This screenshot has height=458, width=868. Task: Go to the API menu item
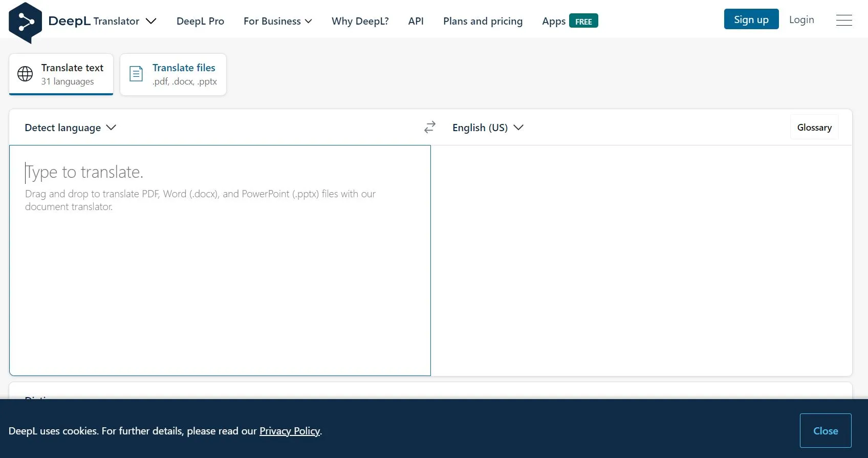pos(416,21)
